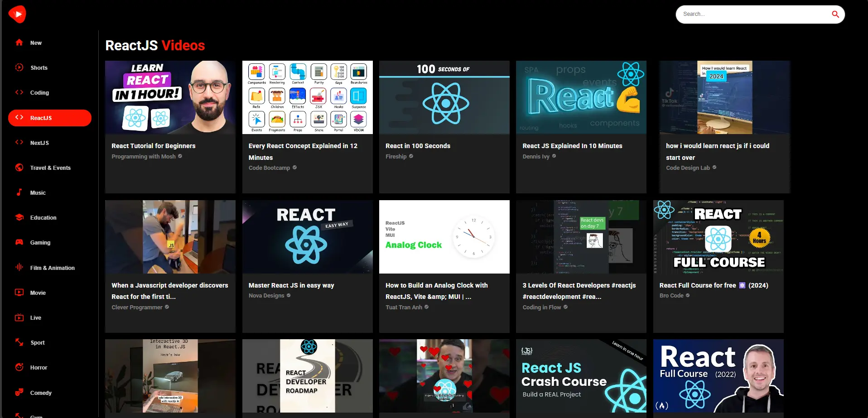Image resolution: width=868 pixels, height=418 pixels.
Task: Visit the Fireship channel
Action: [x=396, y=156]
